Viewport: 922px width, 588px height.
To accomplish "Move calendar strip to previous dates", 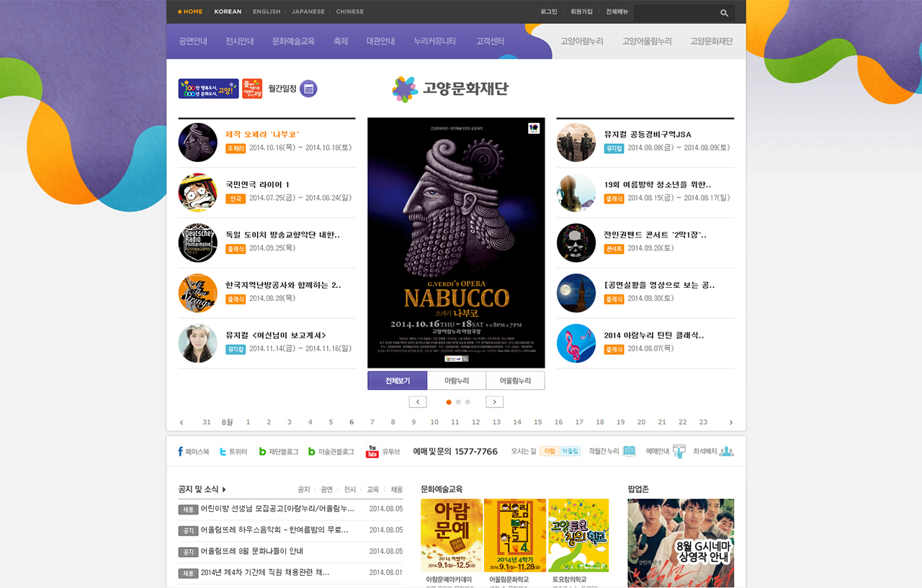I will (x=182, y=422).
